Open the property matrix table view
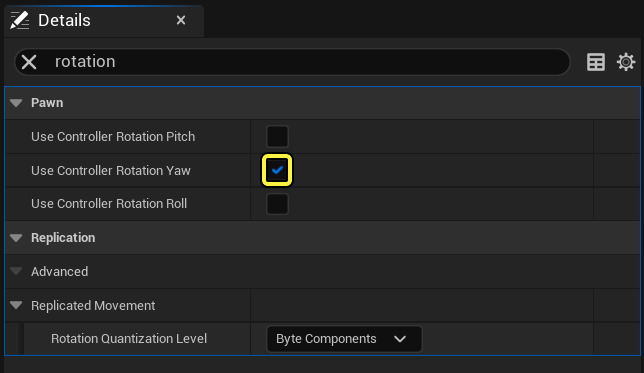 coord(596,62)
